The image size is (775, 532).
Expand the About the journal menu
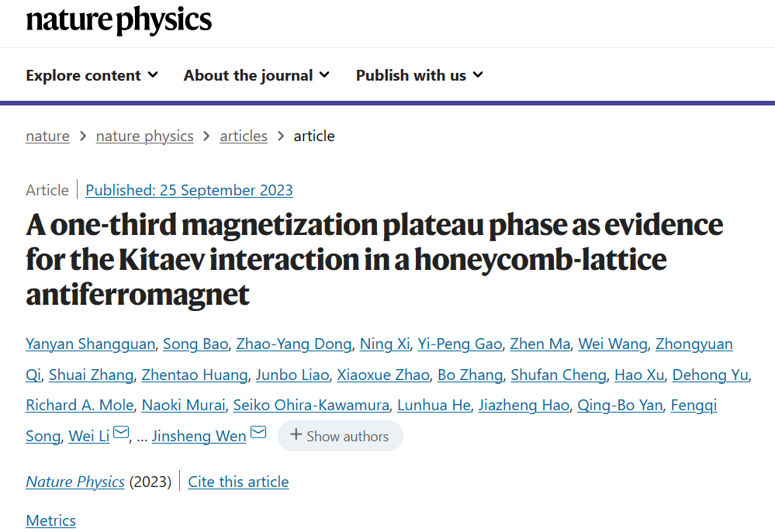(256, 75)
